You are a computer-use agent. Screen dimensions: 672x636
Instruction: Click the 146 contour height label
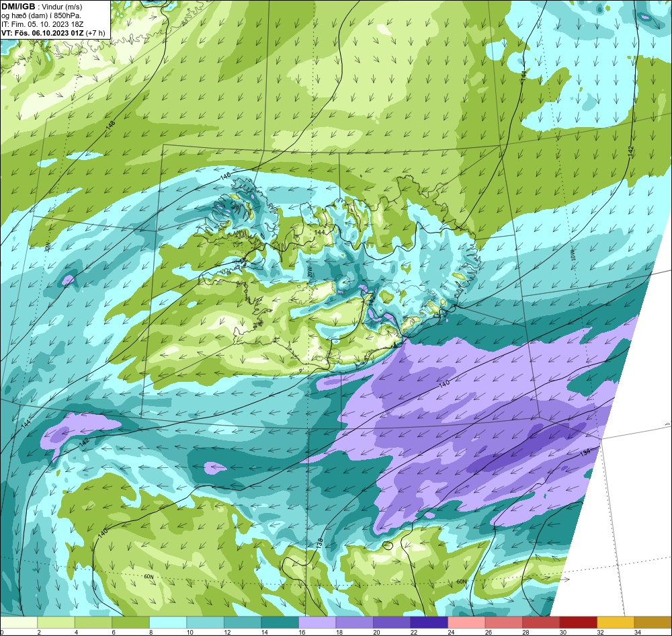point(225,175)
